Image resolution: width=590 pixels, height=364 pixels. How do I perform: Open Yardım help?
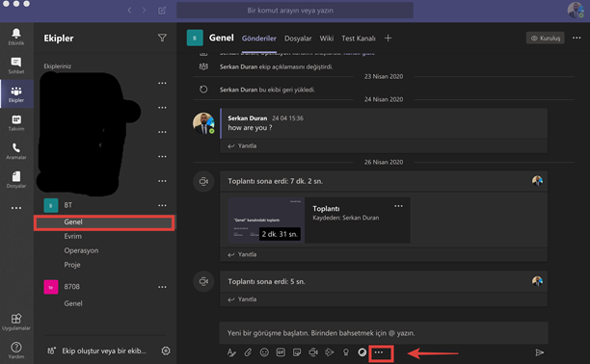16,351
